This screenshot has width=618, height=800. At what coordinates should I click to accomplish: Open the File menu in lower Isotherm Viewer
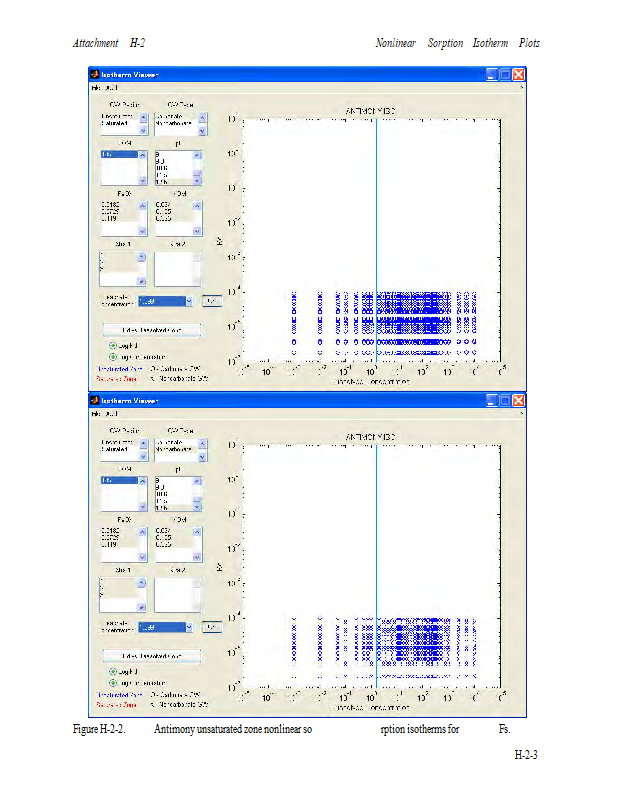(x=97, y=414)
